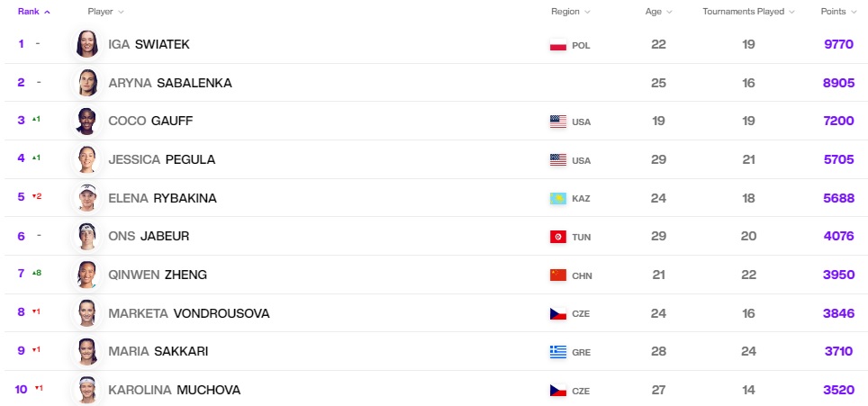868x406 pixels.
Task: Sort rankings by Points column
Action: coord(838,12)
